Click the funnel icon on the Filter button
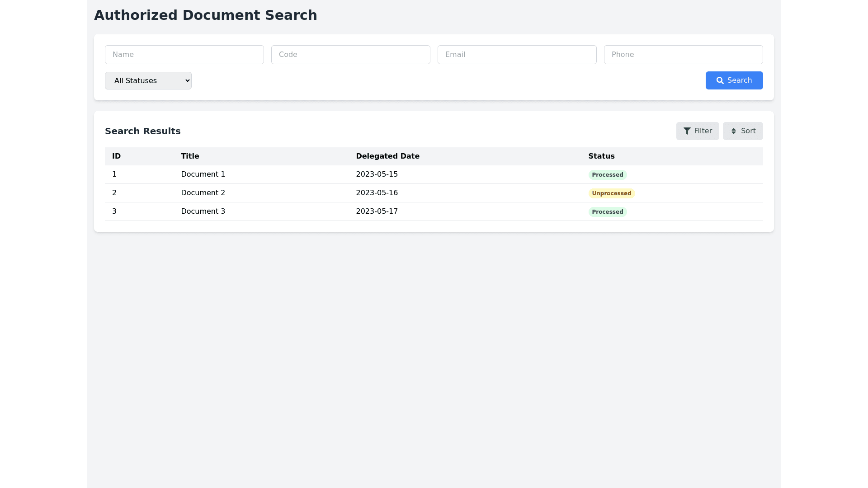The height and width of the screenshot is (488, 868). click(x=686, y=131)
